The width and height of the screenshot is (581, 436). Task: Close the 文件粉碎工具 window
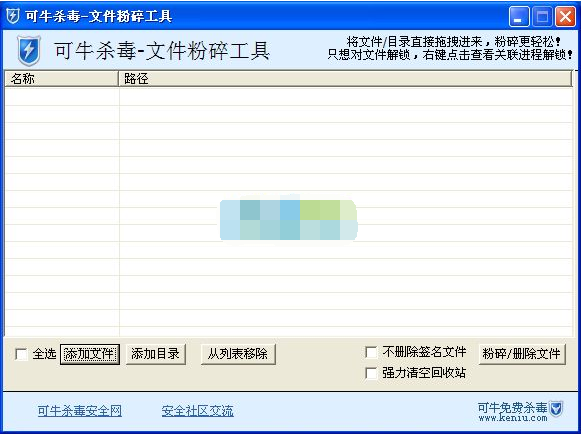(565, 17)
